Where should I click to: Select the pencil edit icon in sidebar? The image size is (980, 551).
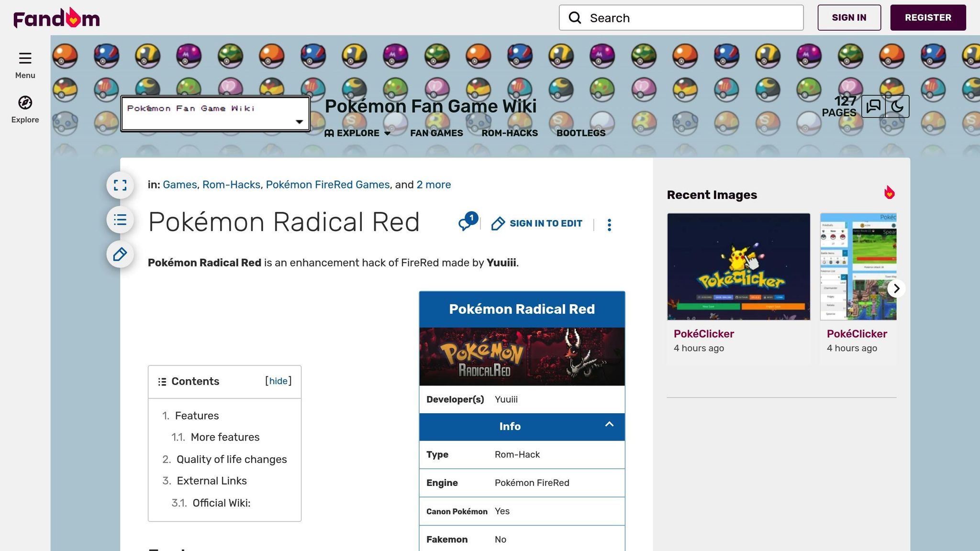pos(120,254)
